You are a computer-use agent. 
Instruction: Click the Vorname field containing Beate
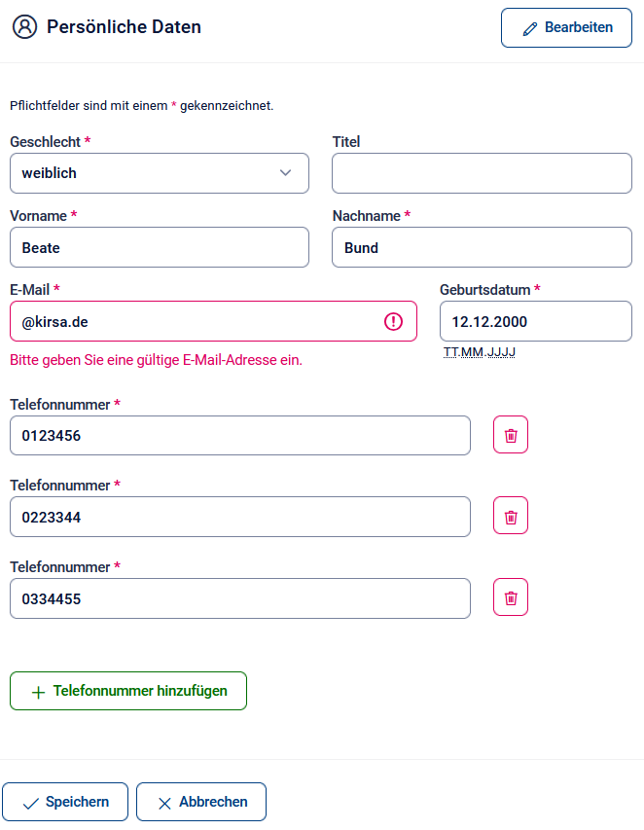tap(160, 247)
